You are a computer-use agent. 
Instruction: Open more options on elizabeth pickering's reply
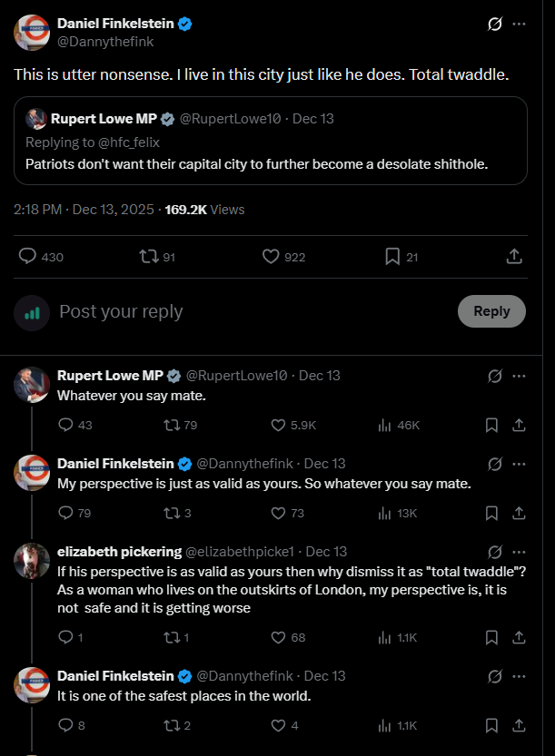click(519, 552)
